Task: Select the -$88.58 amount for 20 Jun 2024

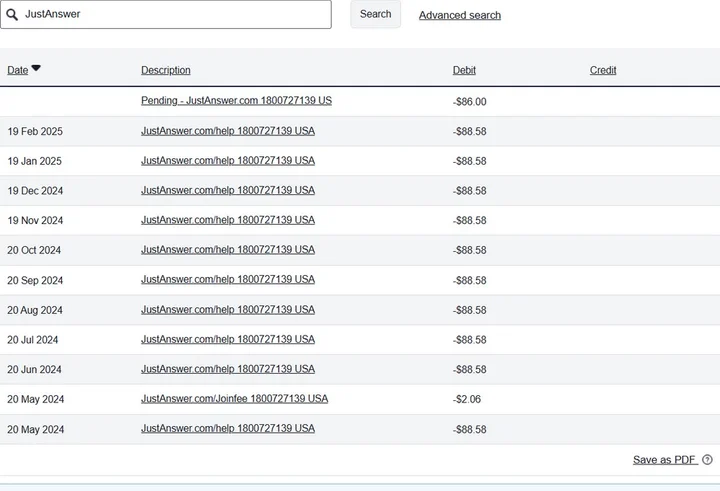Action: tap(469, 369)
